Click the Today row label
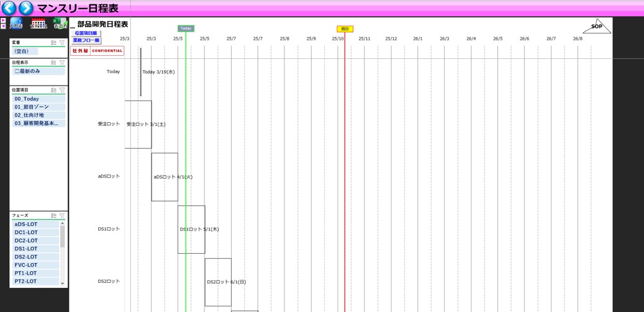644x312 pixels. (x=114, y=72)
